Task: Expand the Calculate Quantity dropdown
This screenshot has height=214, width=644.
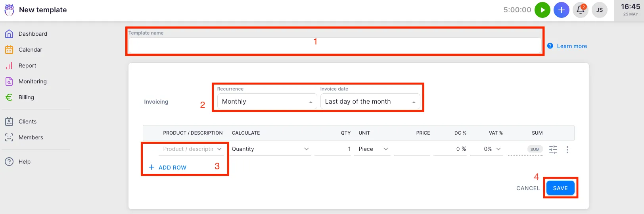Action: 270,149
